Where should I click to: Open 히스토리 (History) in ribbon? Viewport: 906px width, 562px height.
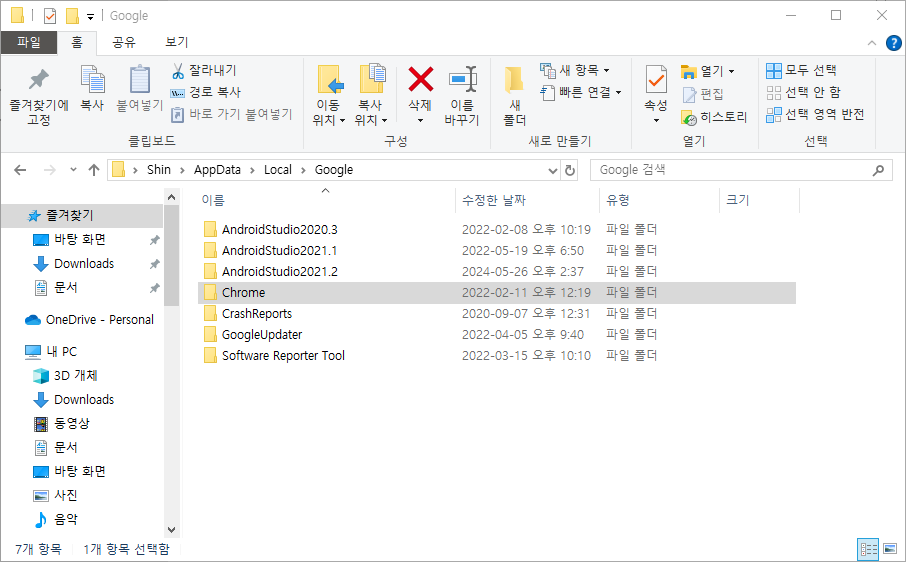point(714,117)
